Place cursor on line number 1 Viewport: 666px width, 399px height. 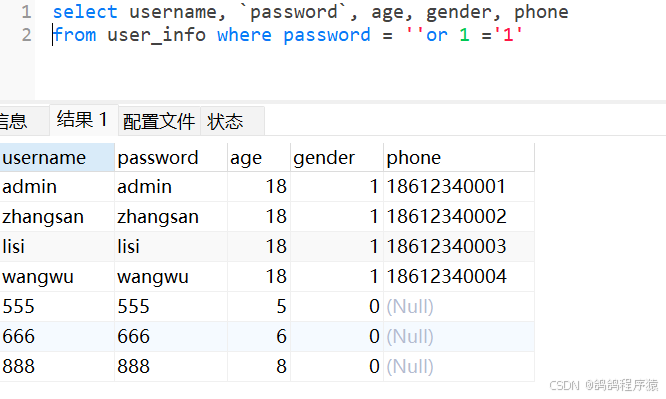tap(26, 12)
